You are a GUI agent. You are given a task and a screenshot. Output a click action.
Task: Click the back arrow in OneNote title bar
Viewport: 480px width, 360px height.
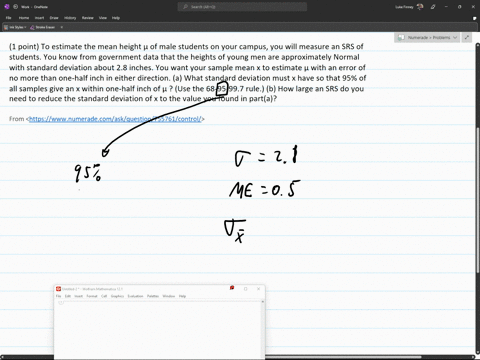pyautogui.click(x=15, y=7)
